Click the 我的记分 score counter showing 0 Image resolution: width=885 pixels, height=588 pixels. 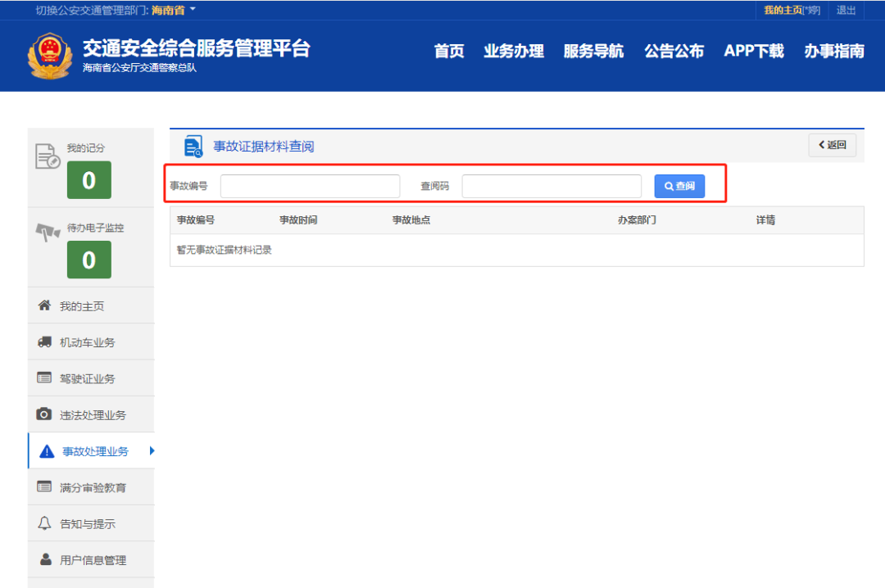(88, 180)
